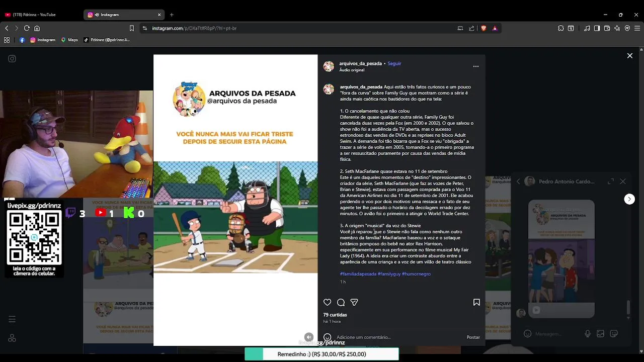
Task: Open the shared reel thumbnail in the chat
Action: 561,259
